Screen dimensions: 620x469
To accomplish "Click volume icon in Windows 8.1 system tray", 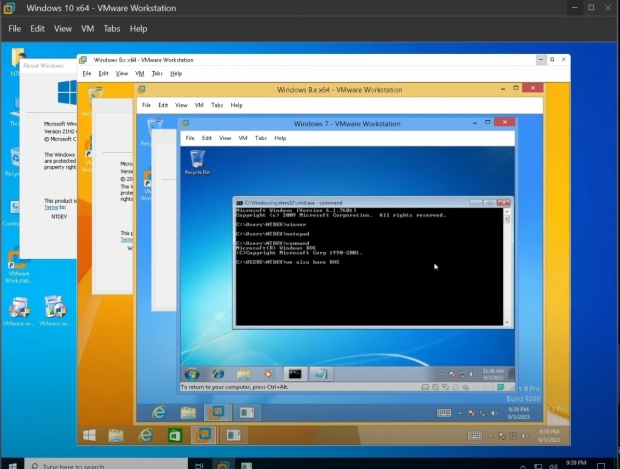I will (525, 436).
